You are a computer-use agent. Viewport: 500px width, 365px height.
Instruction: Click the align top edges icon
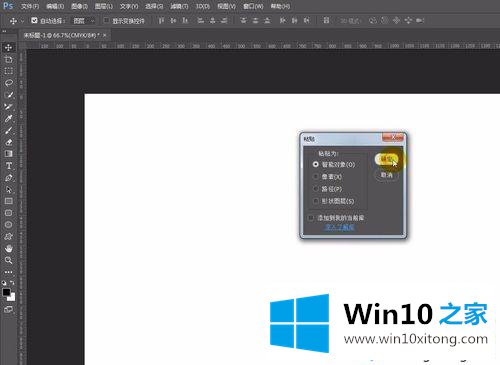click(x=161, y=21)
